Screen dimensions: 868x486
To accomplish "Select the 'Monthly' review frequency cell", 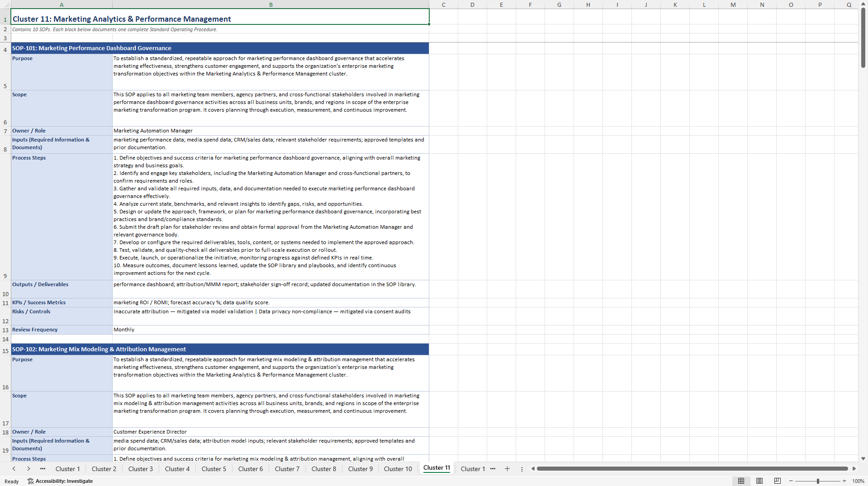I will [x=270, y=330].
